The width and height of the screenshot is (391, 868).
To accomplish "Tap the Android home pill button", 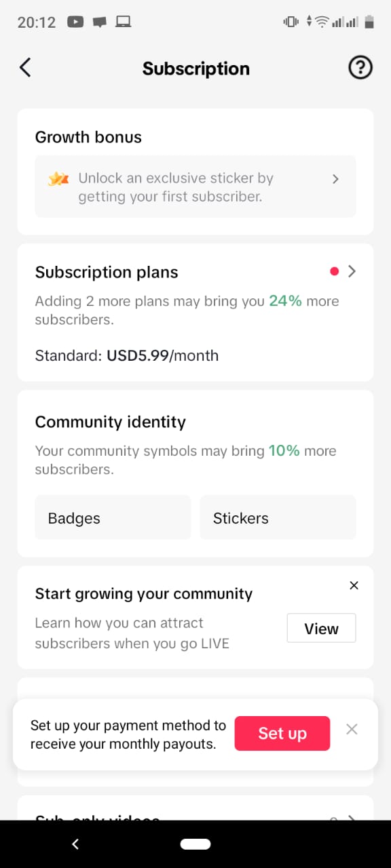I will [x=195, y=844].
